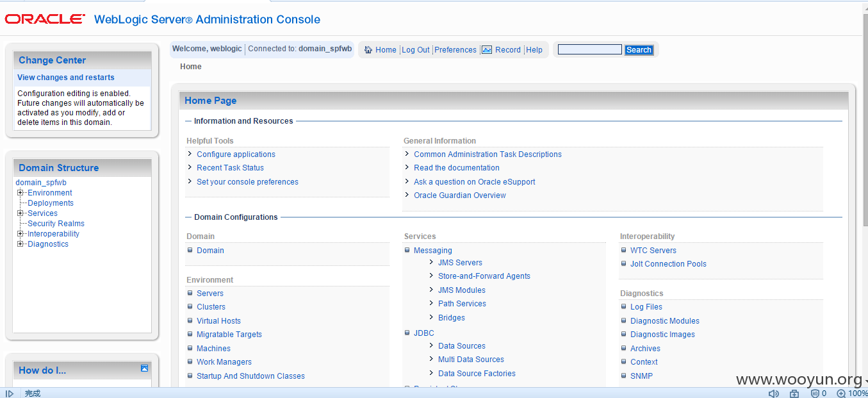Click the arrow beside JMS Servers

point(432,262)
